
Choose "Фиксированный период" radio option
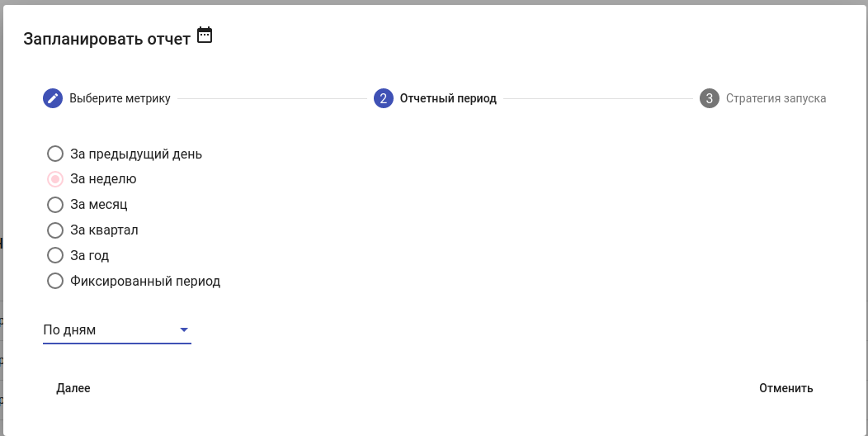[x=55, y=281]
